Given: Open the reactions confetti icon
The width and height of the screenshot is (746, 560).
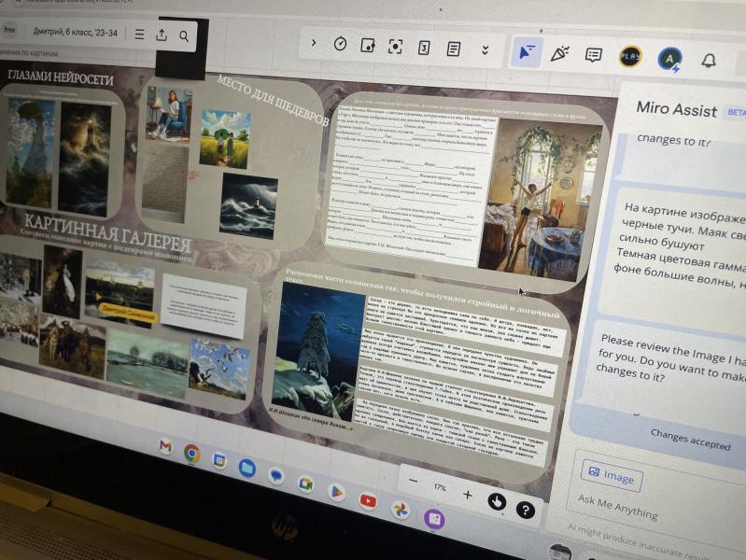Looking at the screenshot, I should coord(560,53).
